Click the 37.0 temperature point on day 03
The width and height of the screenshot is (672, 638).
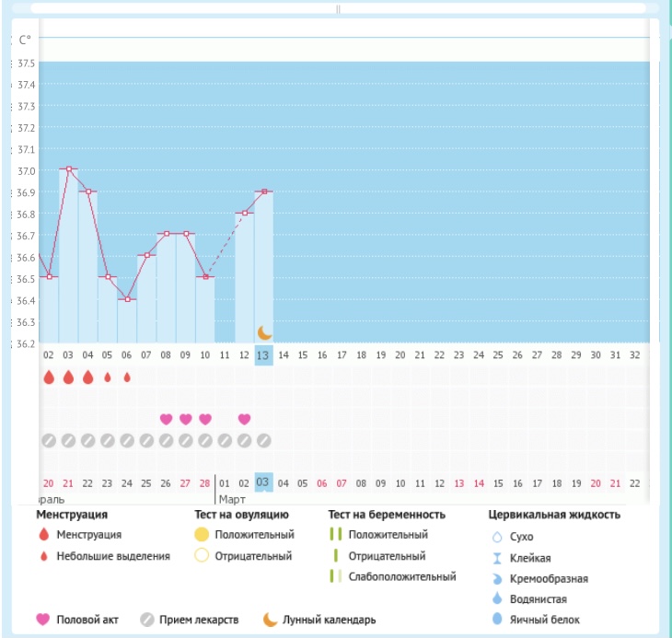point(69,169)
